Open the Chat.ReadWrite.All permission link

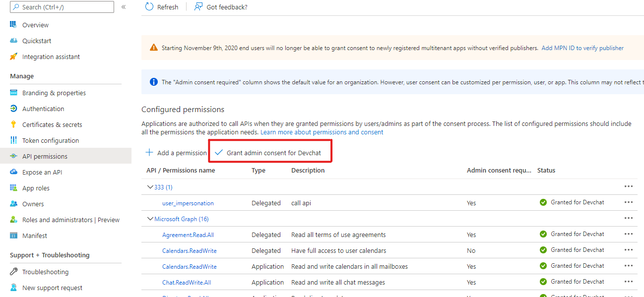[x=187, y=282]
